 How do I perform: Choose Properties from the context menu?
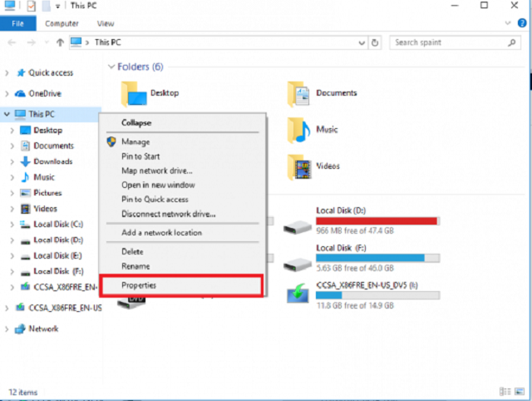(x=183, y=285)
